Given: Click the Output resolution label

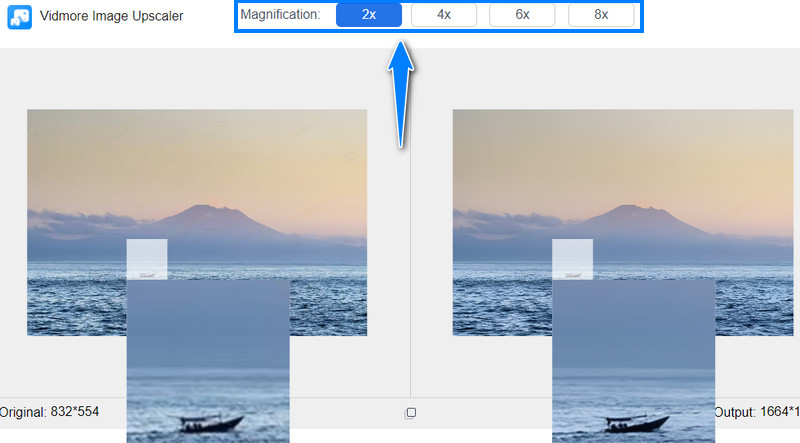Looking at the screenshot, I should [756, 412].
